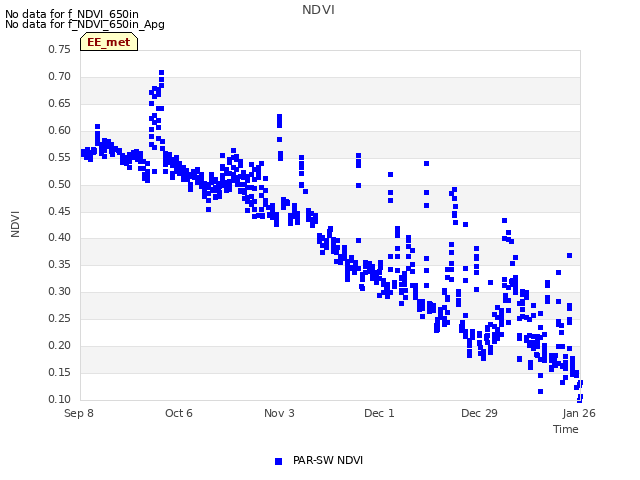Screen dimensions: 640x480
Task: Click the 0.35 y-axis value
Action: [60, 264]
